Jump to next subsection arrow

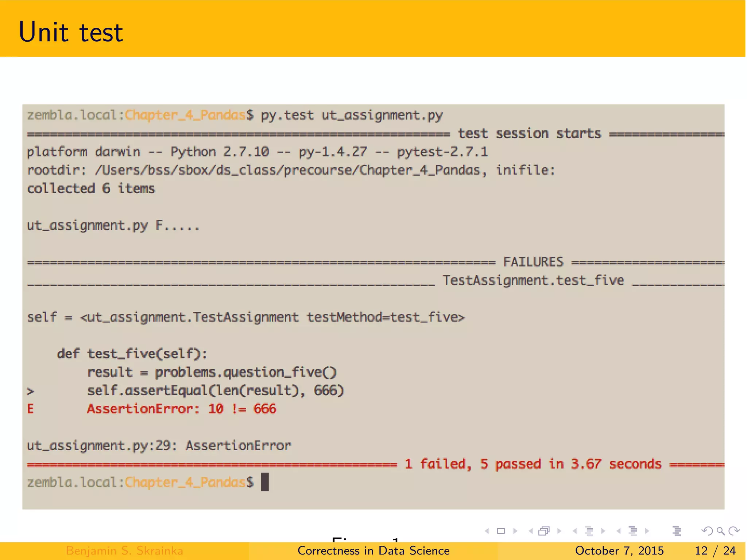603,531
